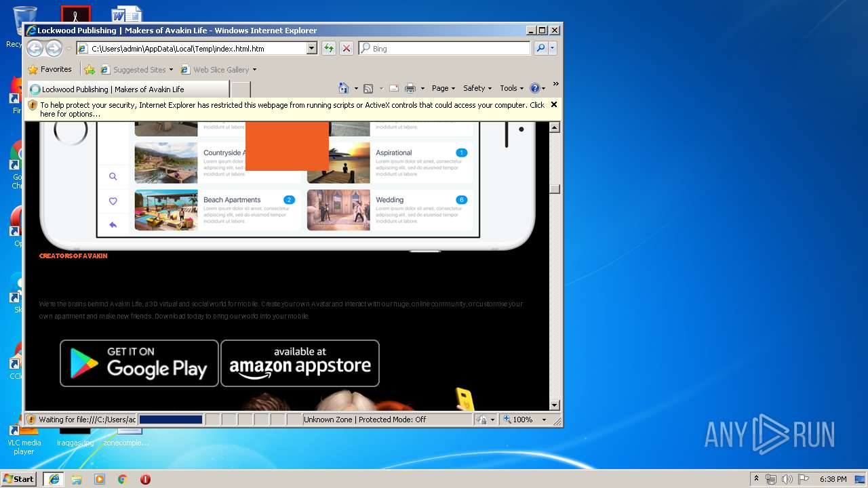Click the Internet Explorer taskbar icon
This screenshot has height=488, width=868.
pos(54,479)
